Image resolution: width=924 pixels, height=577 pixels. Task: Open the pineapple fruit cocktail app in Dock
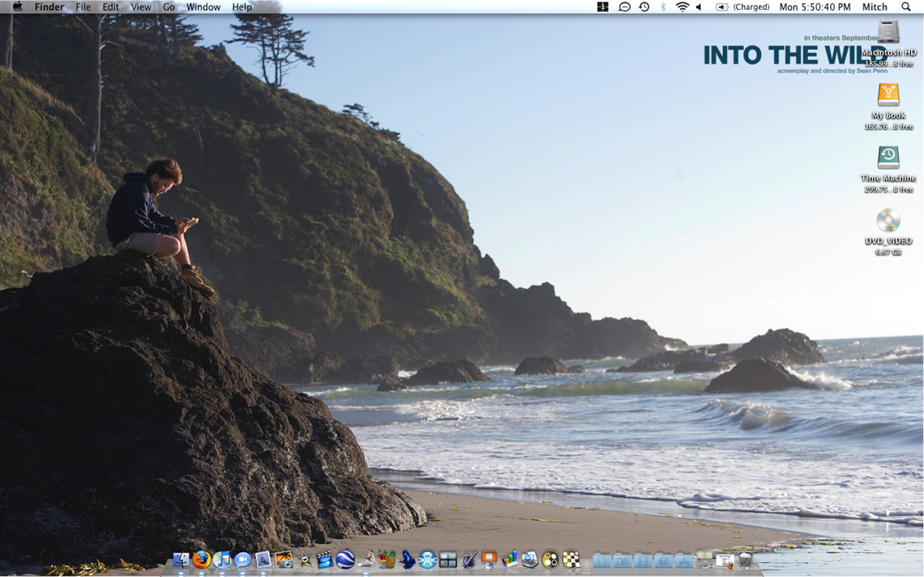tap(387, 560)
